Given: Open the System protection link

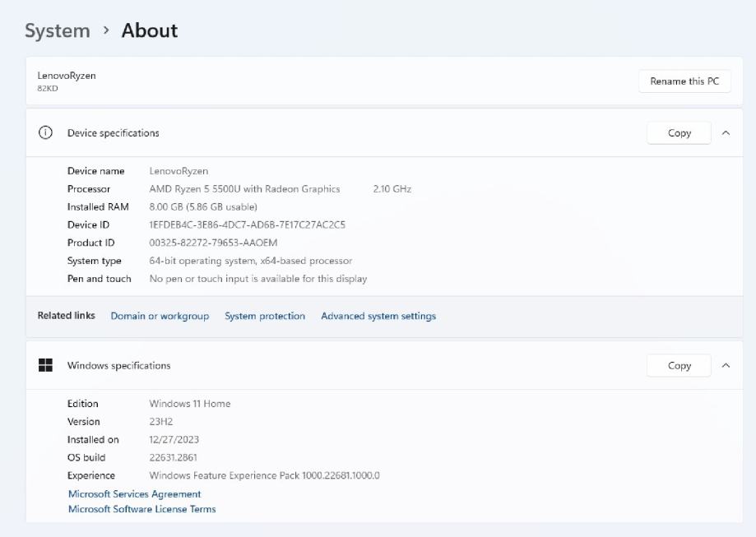Looking at the screenshot, I should [x=265, y=316].
